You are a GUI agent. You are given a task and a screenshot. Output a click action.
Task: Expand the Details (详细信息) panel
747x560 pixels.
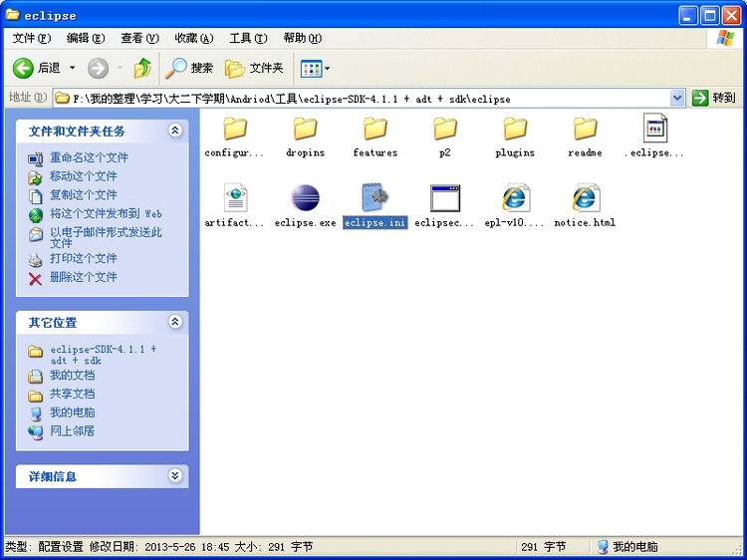(175, 476)
